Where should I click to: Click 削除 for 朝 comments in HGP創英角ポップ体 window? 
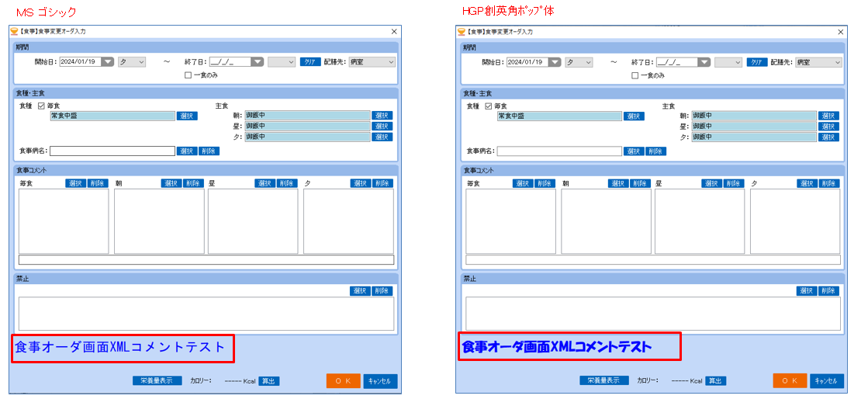coord(641,183)
